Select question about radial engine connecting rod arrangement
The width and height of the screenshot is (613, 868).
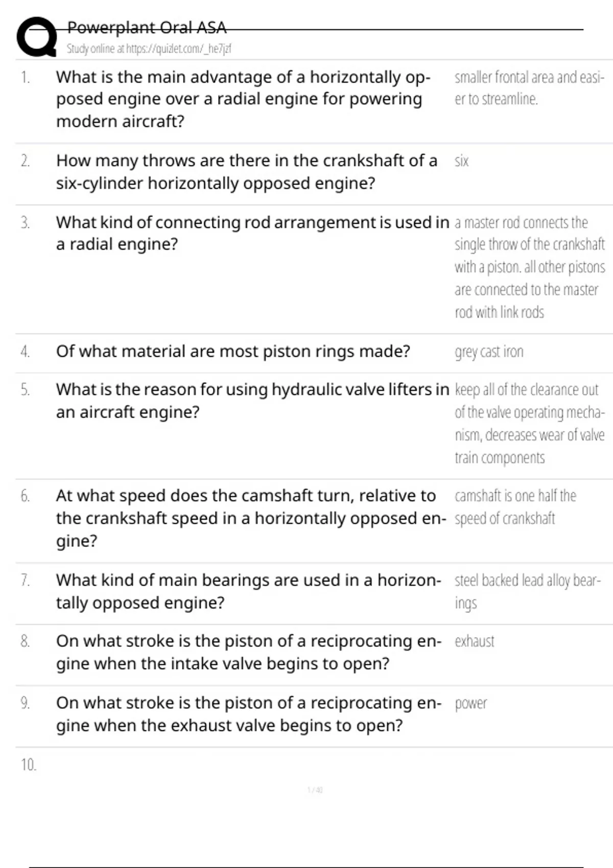[252, 233]
